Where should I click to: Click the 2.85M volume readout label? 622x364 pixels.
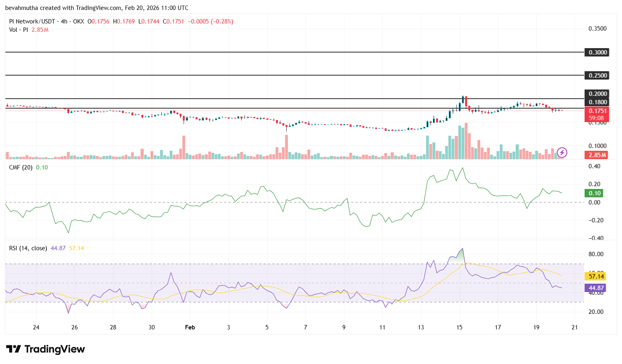click(596, 155)
